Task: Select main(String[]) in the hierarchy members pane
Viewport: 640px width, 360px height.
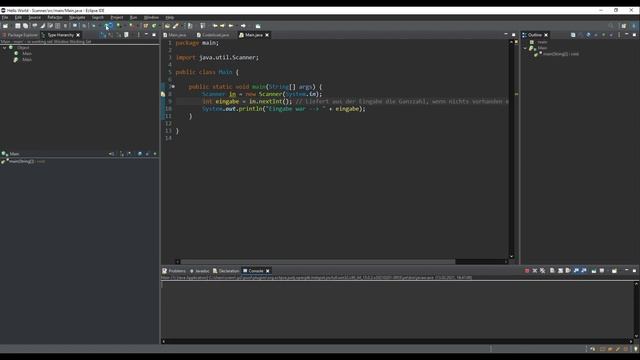Action: [x=23, y=162]
